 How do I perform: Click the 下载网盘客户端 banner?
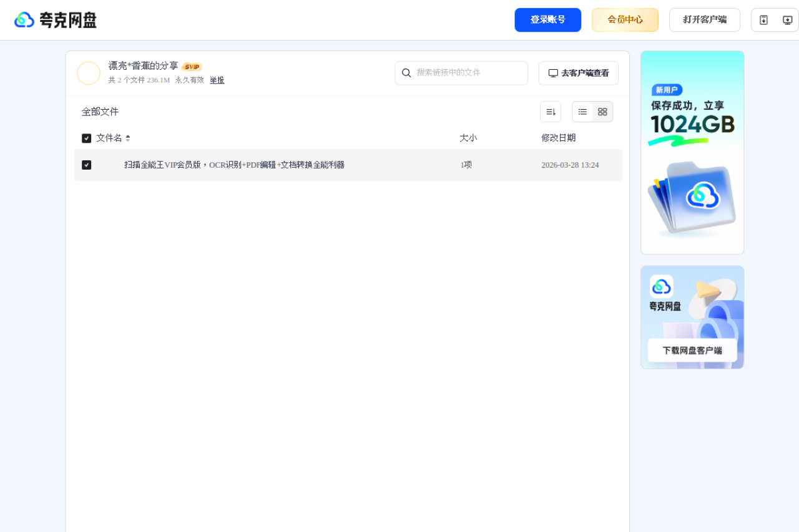(x=692, y=350)
